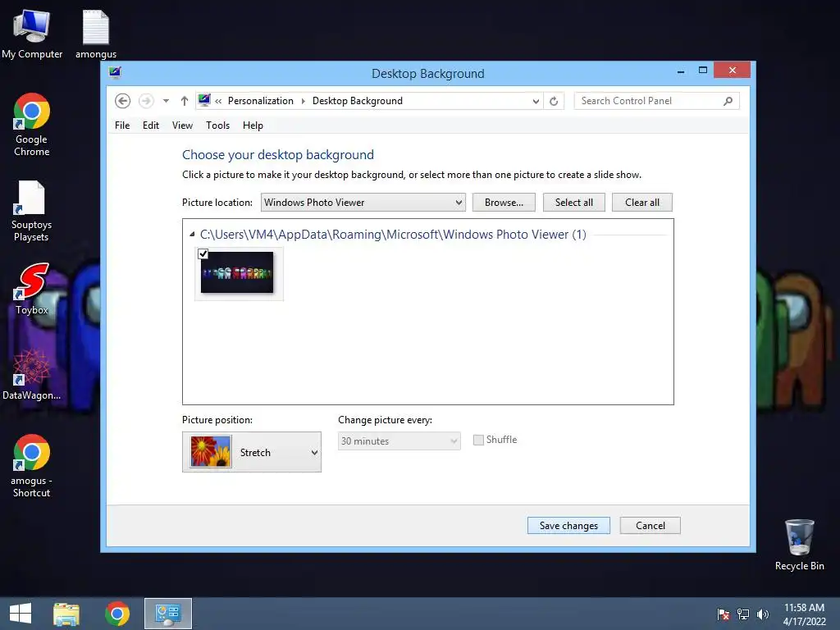Select the DataWagon desktop shortcut

click(x=32, y=374)
